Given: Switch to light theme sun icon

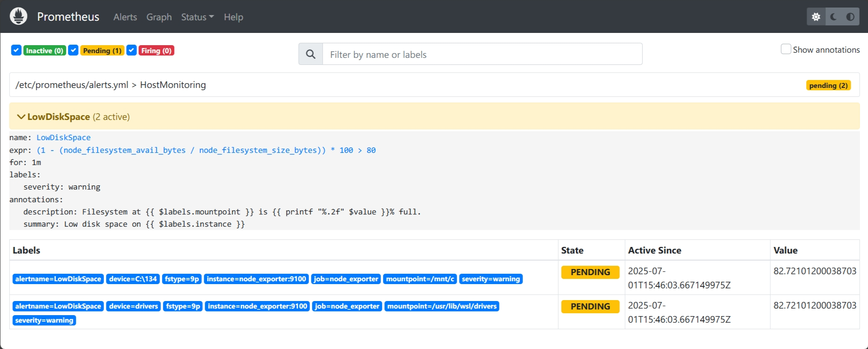Looking at the screenshot, I should (816, 17).
